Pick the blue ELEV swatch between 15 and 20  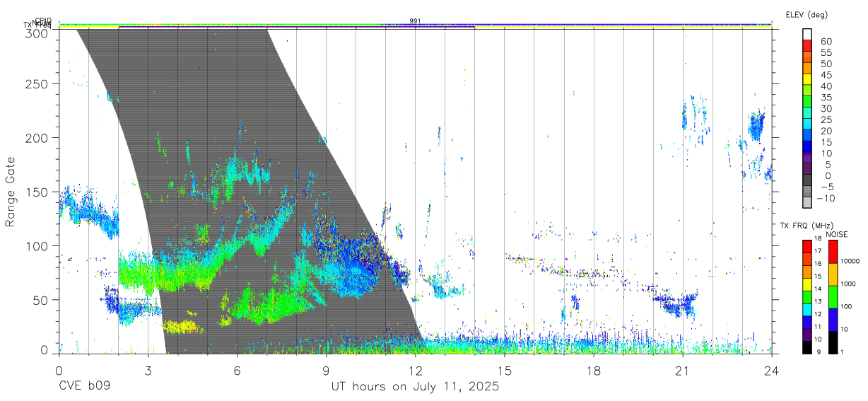(x=807, y=136)
